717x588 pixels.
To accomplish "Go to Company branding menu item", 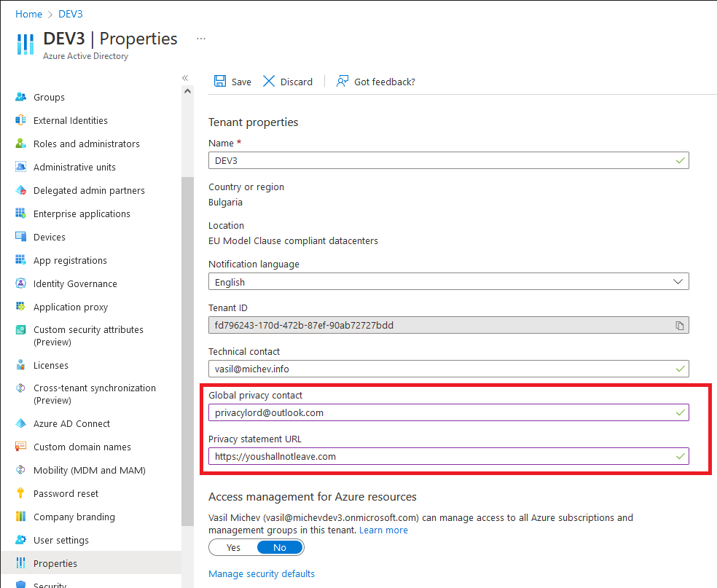I will point(74,517).
